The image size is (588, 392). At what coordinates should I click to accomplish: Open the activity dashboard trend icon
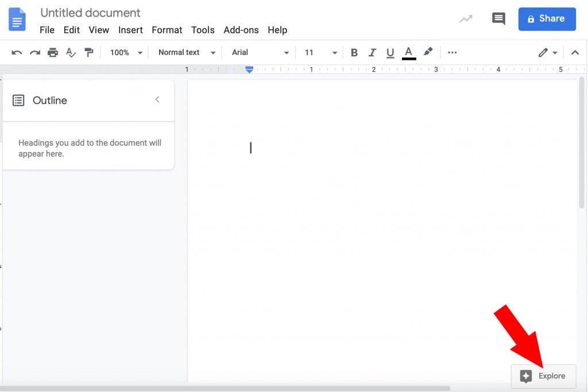[466, 18]
